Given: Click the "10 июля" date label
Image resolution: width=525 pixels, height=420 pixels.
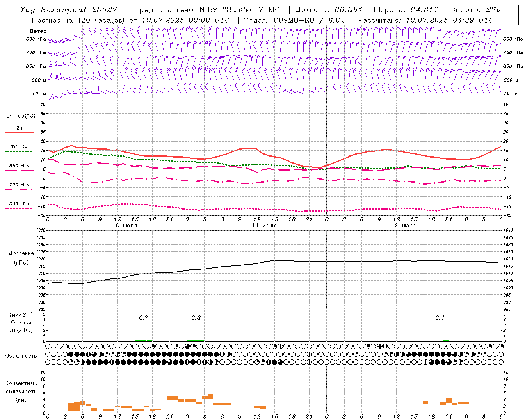Looking at the screenshot, I should pyautogui.click(x=125, y=226).
